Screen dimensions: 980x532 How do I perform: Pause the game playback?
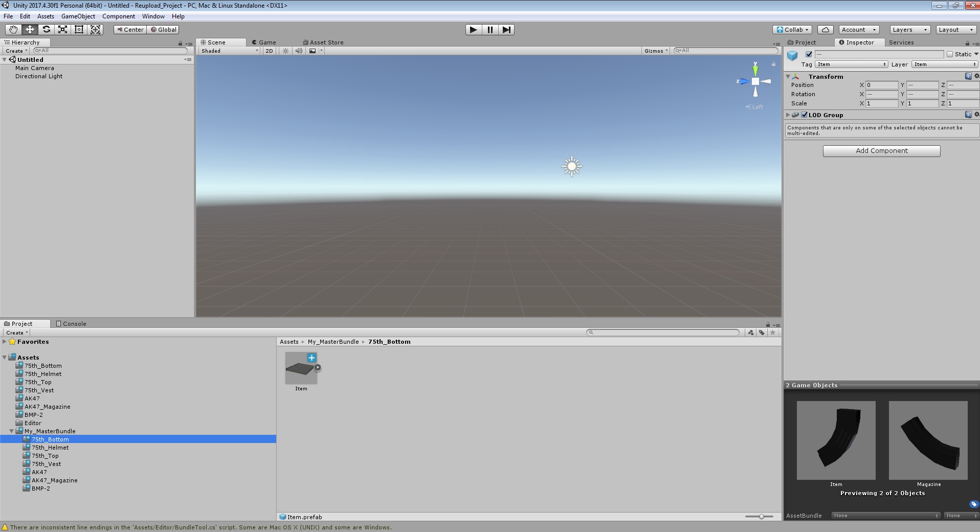(x=490, y=30)
